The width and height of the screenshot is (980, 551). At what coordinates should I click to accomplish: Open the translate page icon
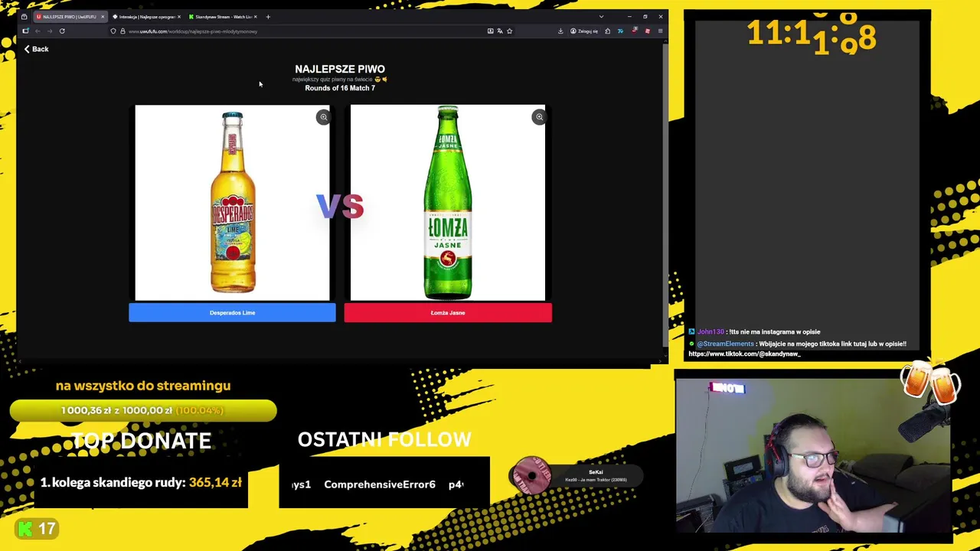pyautogui.click(x=500, y=31)
